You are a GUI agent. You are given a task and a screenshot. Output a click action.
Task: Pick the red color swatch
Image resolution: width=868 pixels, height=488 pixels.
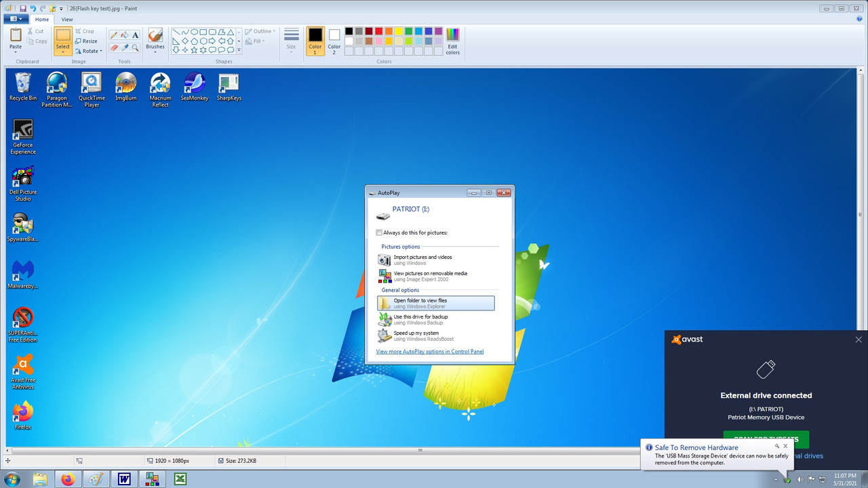coord(378,31)
